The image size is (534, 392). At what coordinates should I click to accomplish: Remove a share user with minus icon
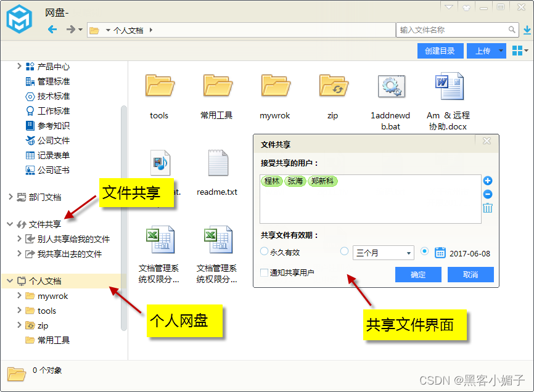[x=488, y=194]
